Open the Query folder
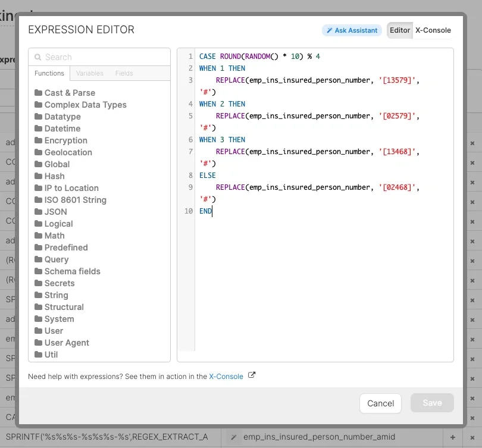 52,259
